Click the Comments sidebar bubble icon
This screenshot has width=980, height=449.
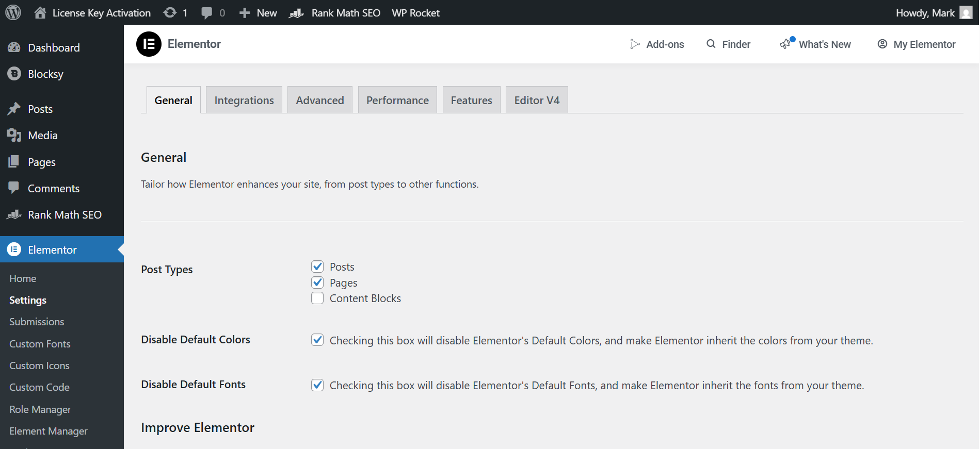(14, 188)
